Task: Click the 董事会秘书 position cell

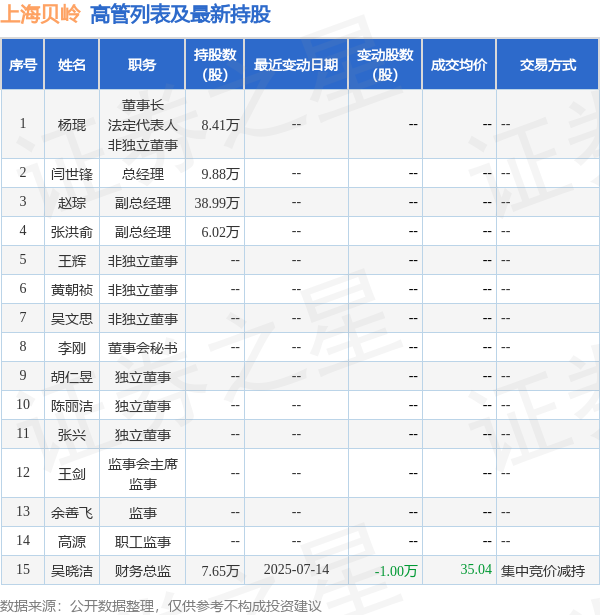Action: click(142, 348)
